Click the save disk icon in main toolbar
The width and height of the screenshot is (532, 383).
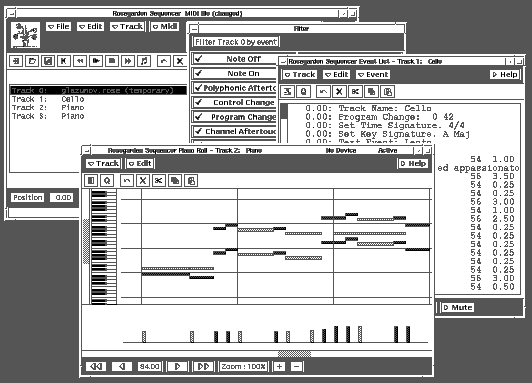pyautogui.click(x=48, y=61)
